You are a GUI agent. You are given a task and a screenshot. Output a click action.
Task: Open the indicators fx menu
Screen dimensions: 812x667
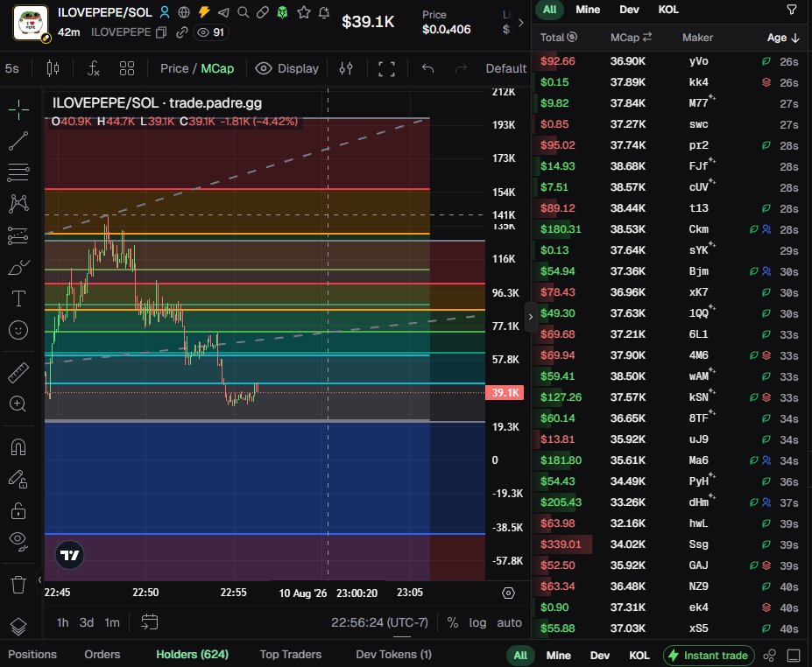(x=93, y=68)
